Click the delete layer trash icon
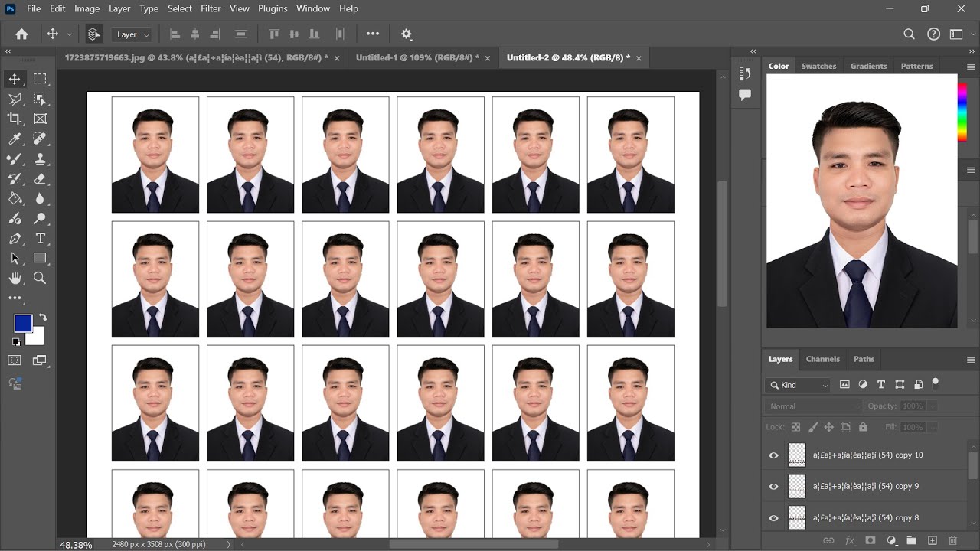 coord(952,540)
